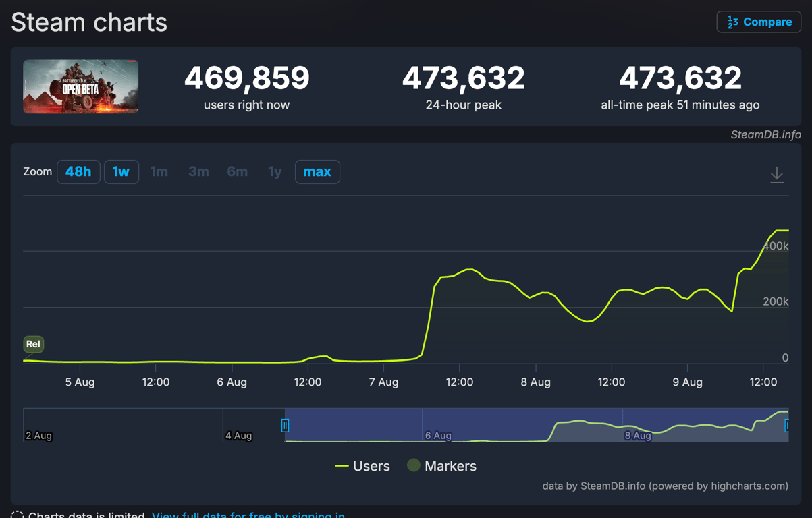Select the 1w zoom range

click(121, 172)
